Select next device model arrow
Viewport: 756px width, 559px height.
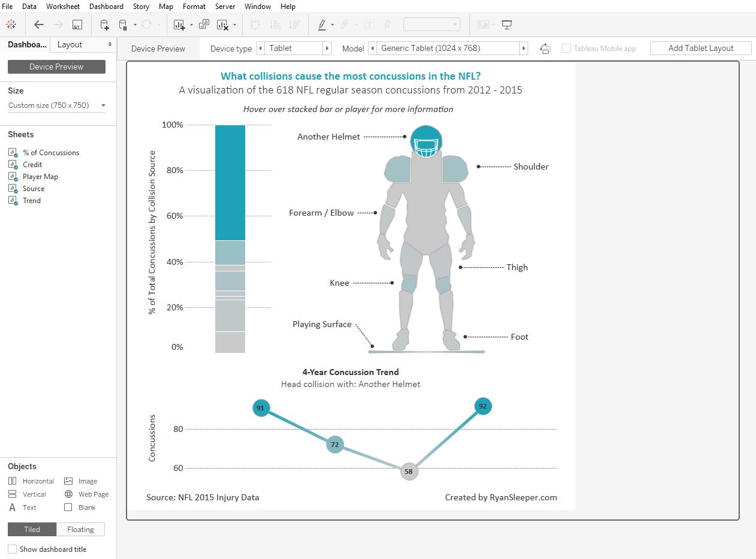pos(523,49)
